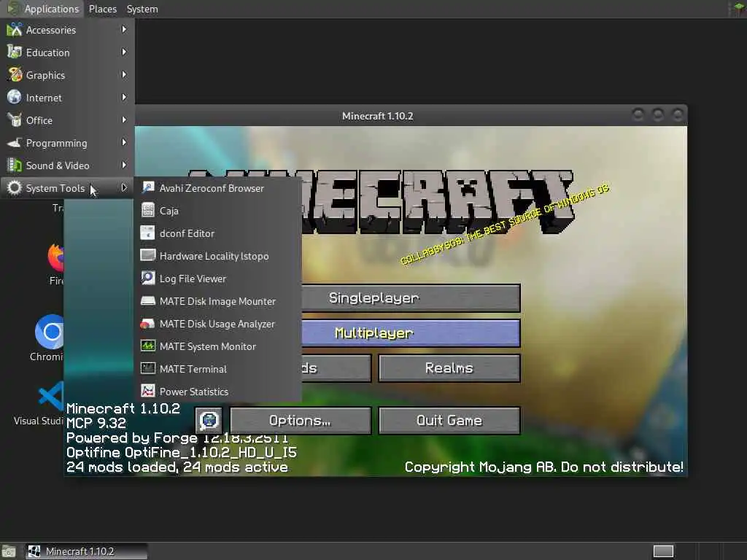Open Minecraft Realms
This screenshot has height=560, width=747.
coord(449,368)
